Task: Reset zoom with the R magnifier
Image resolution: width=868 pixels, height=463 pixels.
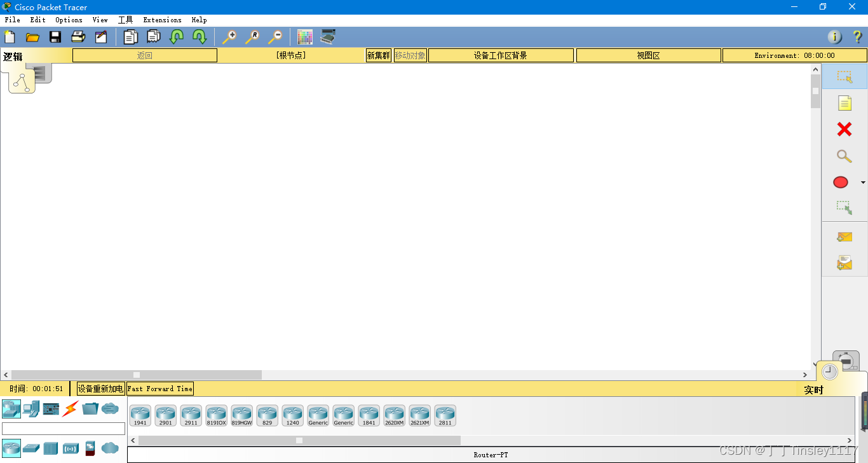Action: pyautogui.click(x=252, y=37)
